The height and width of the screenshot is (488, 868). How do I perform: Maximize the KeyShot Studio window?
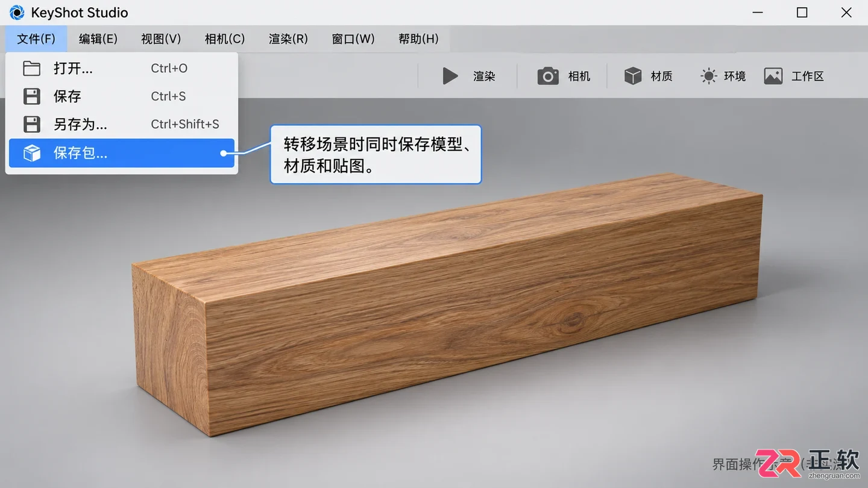point(802,13)
